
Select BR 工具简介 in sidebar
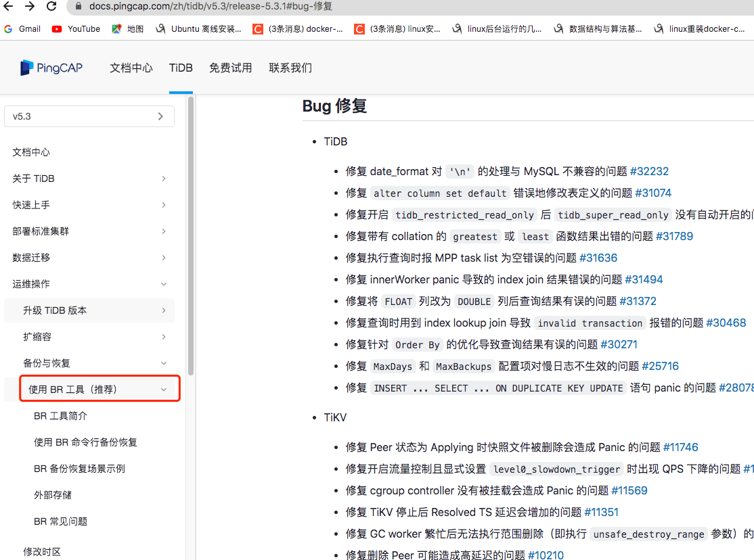click(60, 416)
